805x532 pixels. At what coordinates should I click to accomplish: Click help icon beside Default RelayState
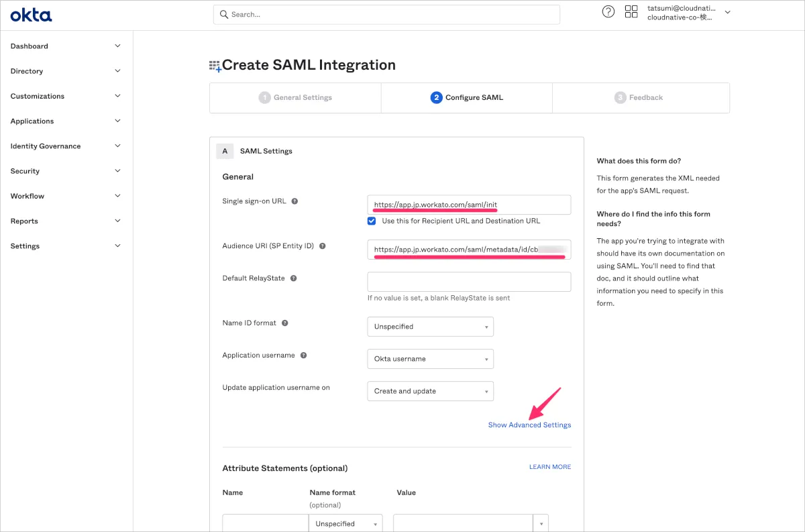click(293, 278)
